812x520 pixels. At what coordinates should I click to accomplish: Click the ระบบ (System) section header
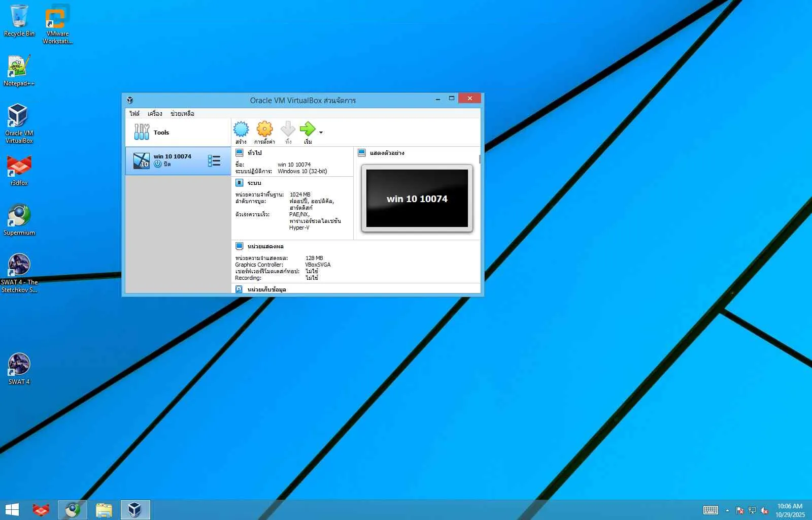(254, 183)
